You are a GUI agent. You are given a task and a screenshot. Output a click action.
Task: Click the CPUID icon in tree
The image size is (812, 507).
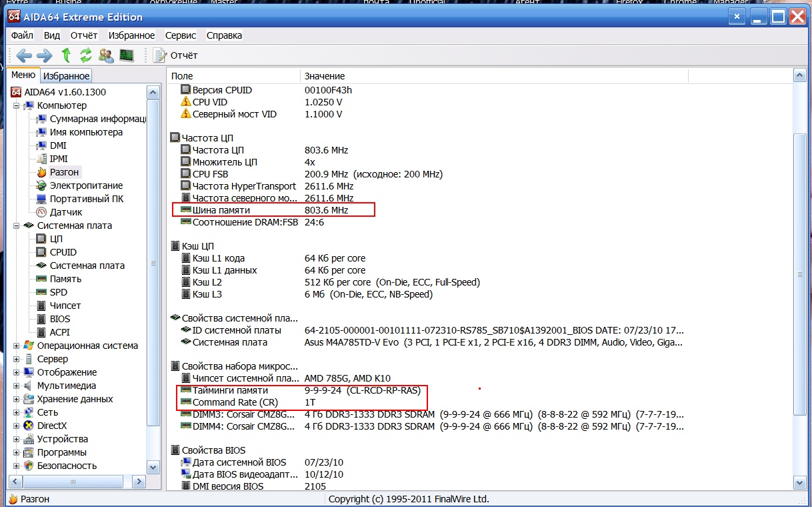[41, 252]
